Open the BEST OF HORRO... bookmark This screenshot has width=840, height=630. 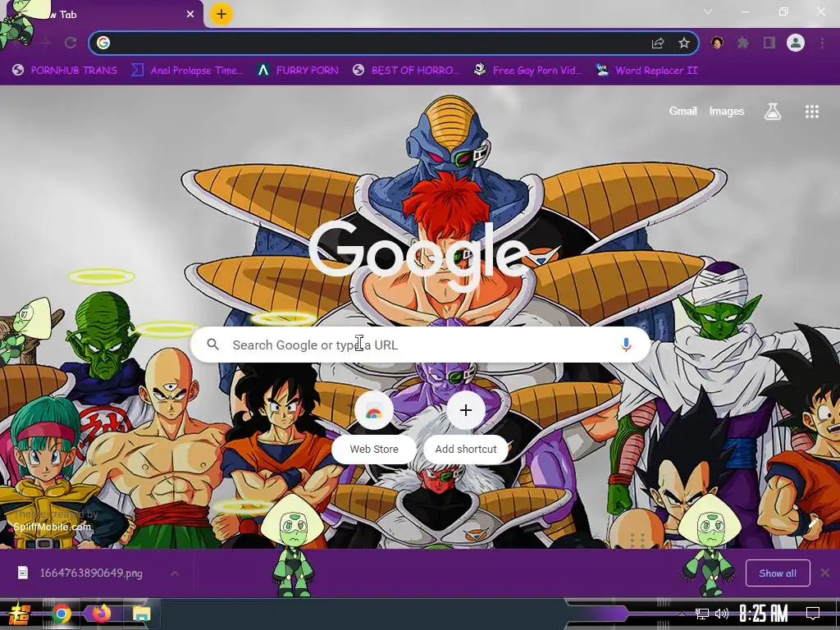coord(406,71)
